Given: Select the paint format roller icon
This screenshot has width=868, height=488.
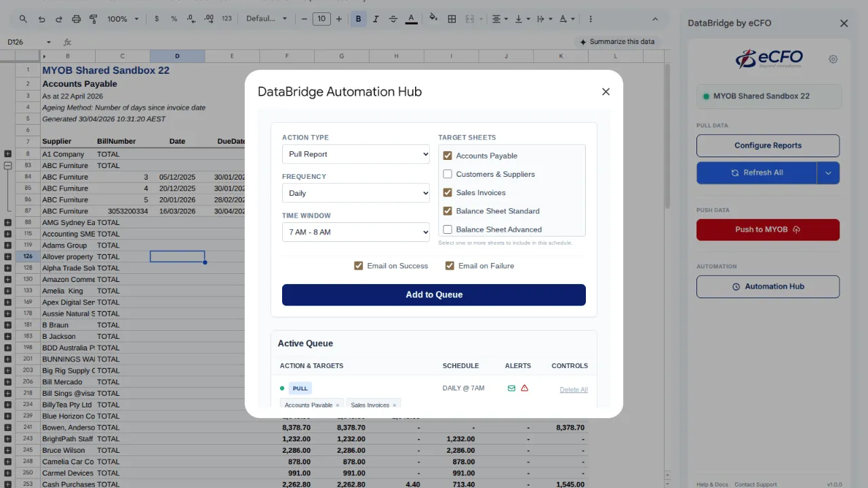Looking at the screenshot, I should coord(93,19).
